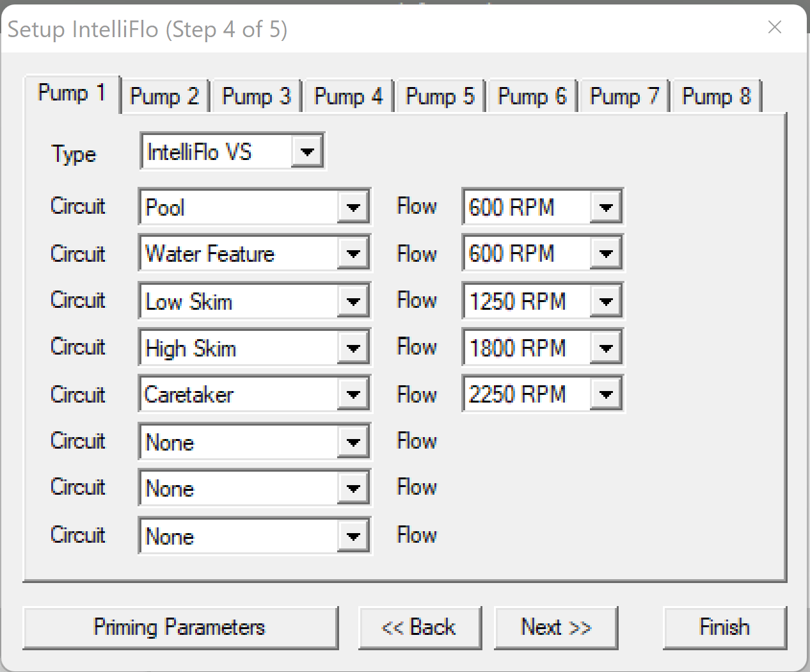Open the first None circuit dropdown
This screenshot has width=810, height=672.
click(255, 442)
